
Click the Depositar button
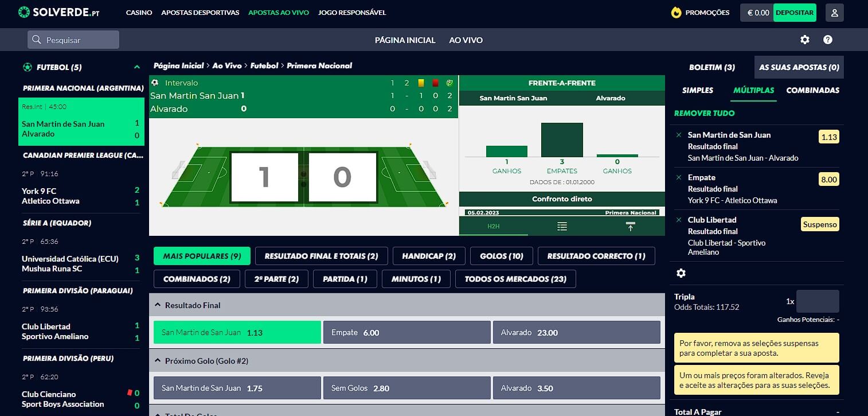pos(795,13)
